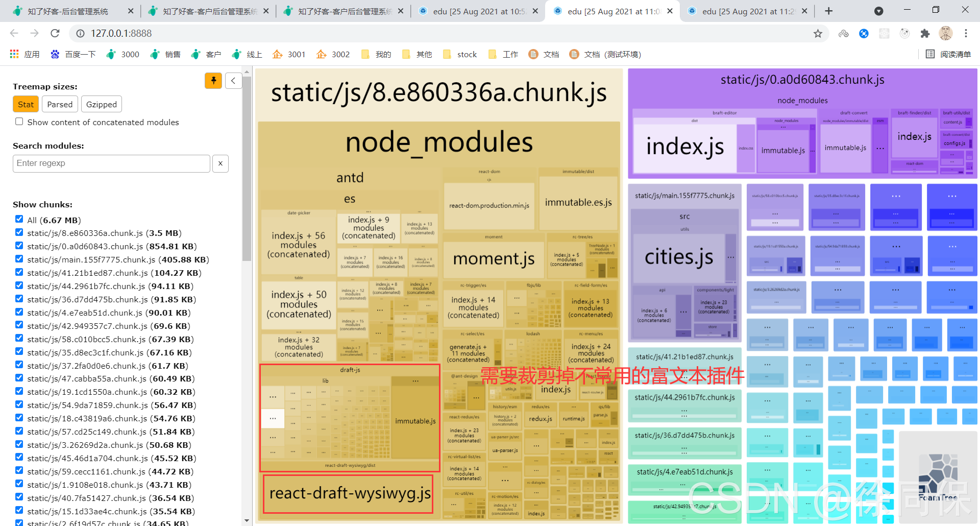Open the 3000 bookmark
The height and width of the screenshot is (526, 980).
coord(122,54)
